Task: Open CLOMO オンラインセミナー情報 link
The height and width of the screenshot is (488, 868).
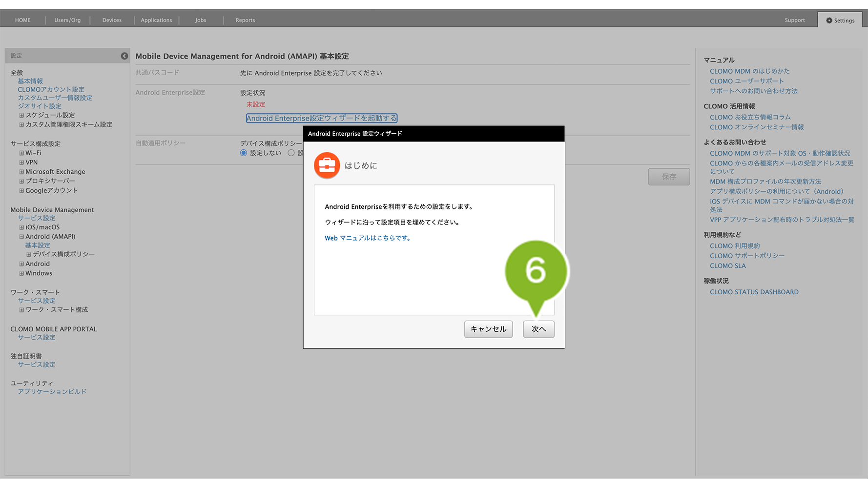Action: tap(757, 127)
